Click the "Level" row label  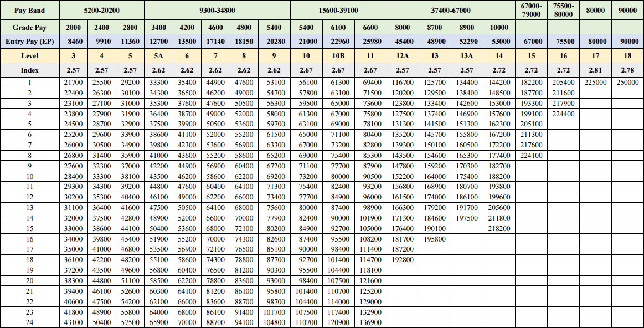pos(29,55)
